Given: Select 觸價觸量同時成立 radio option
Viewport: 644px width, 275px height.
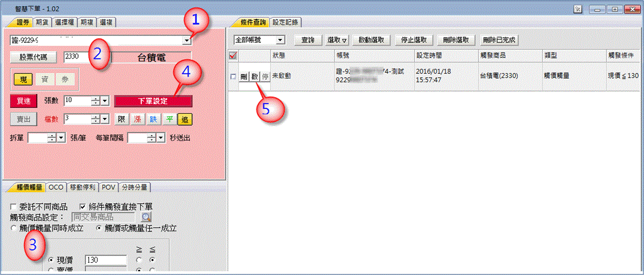Looking at the screenshot, I should point(13,228).
